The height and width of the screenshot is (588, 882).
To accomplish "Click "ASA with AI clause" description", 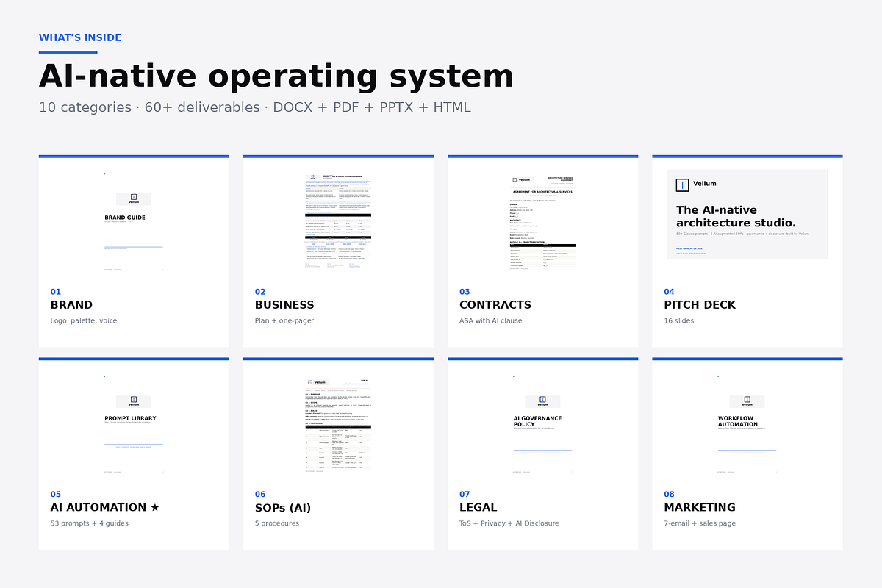I will point(494,321).
